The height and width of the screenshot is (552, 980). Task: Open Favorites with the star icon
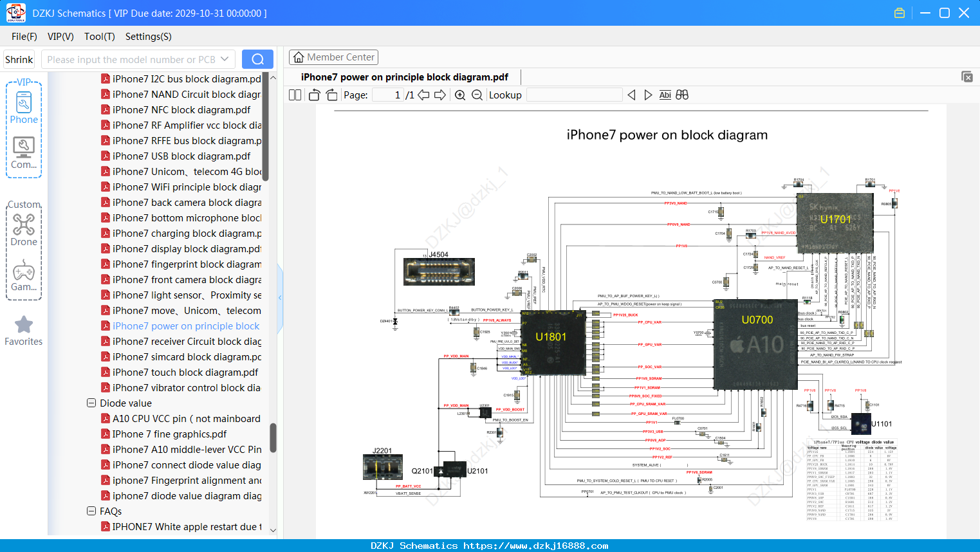[24, 331]
